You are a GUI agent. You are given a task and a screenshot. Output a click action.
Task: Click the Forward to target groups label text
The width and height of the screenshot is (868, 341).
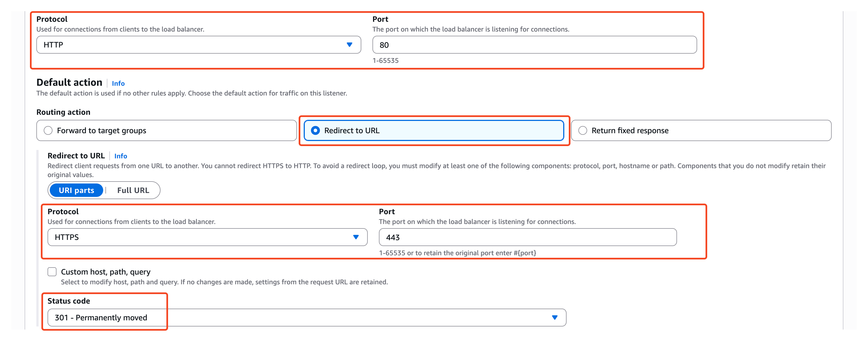[x=102, y=131]
